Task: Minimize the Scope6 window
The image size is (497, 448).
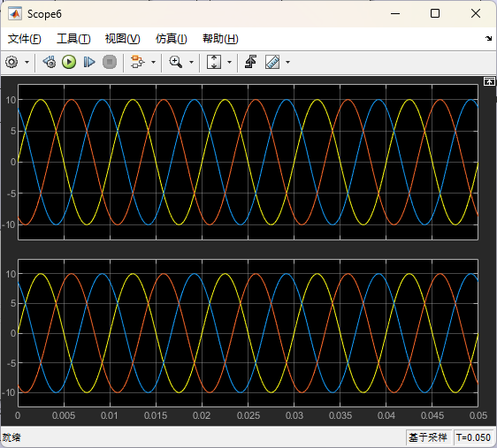Action: click(395, 13)
